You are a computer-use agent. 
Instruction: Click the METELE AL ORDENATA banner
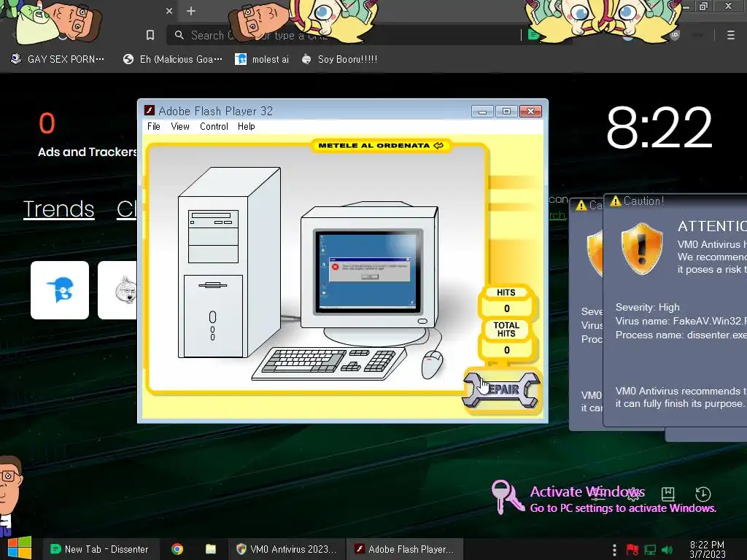381,146
